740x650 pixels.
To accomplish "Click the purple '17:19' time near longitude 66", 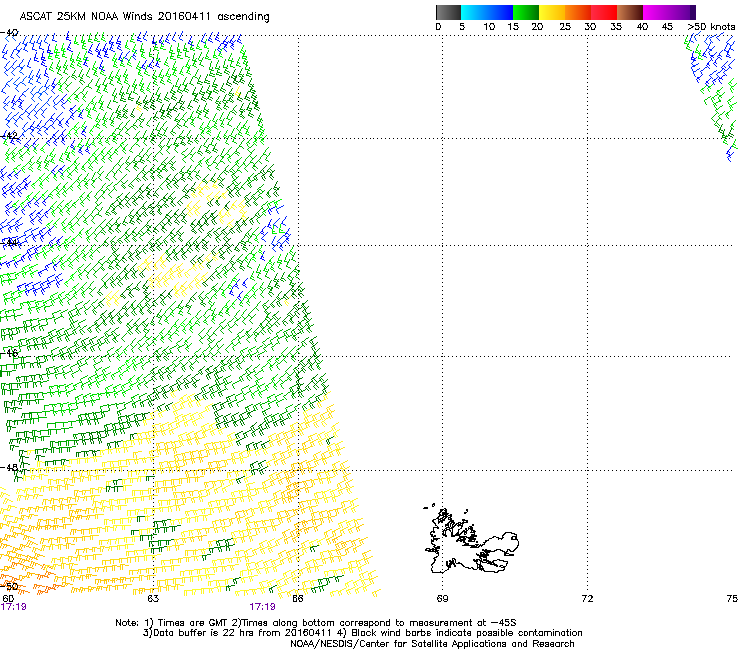I will tap(262, 607).
